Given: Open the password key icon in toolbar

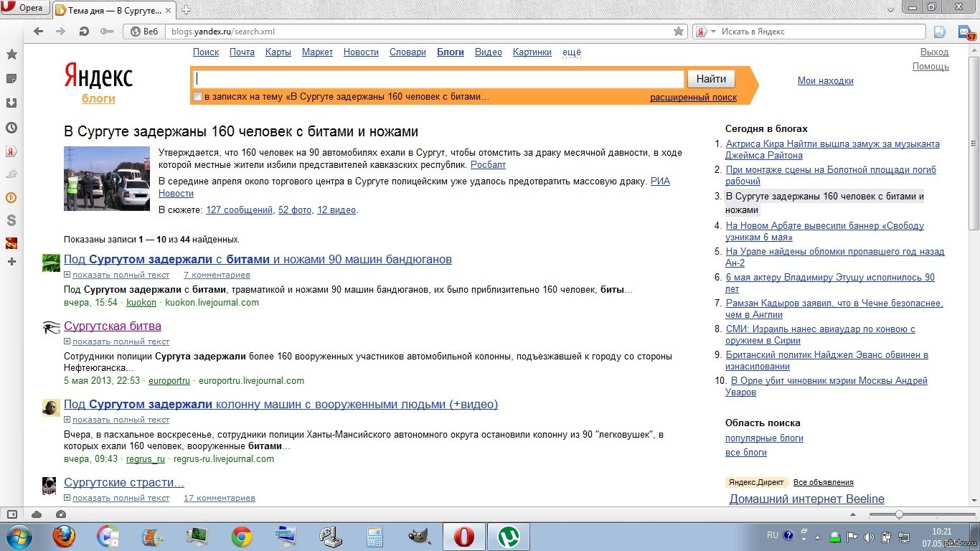Looking at the screenshot, I should 107,32.
